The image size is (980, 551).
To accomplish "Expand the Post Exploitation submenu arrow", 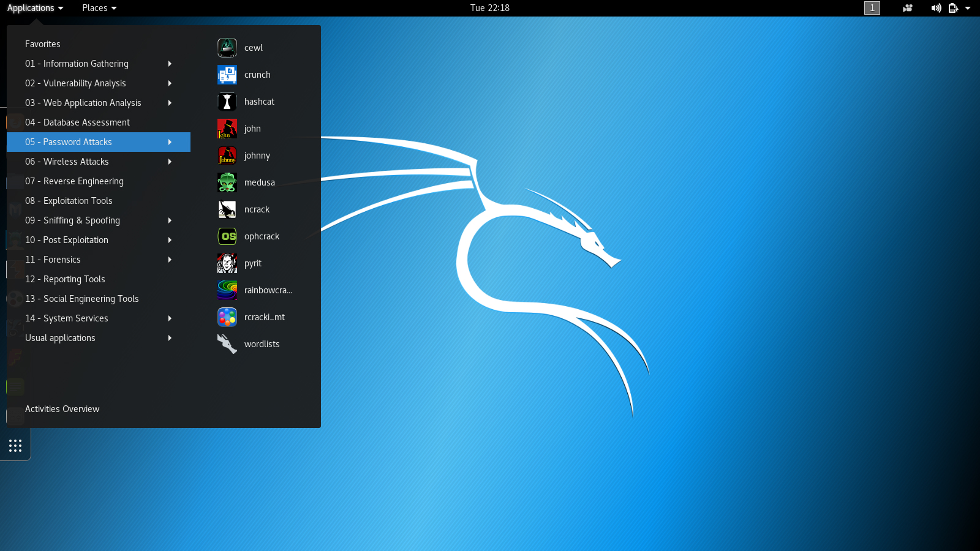I will tap(170, 240).
